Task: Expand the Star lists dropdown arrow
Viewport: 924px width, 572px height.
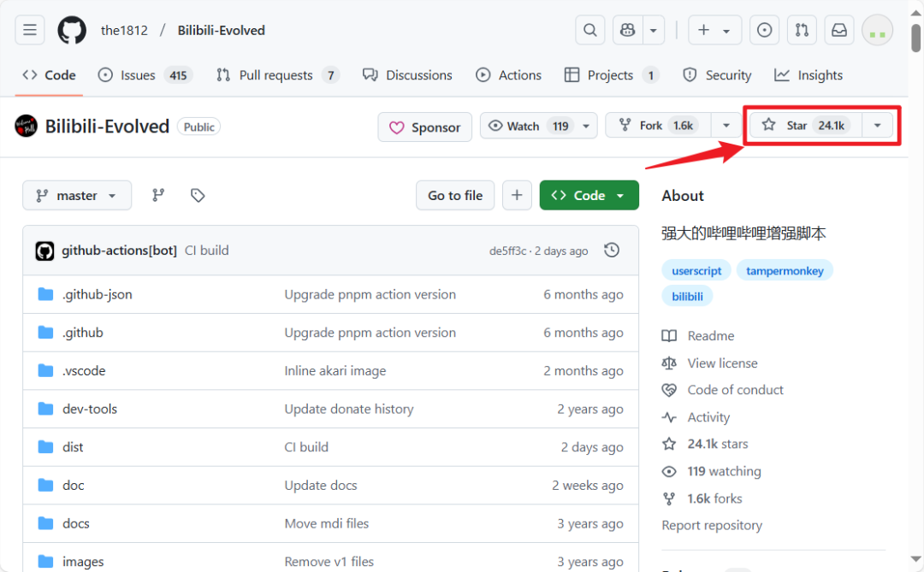Action: pyautogui.click(x=878, y=126)
